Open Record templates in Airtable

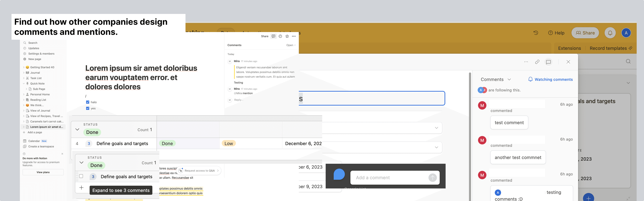click(x=611, y=48)
